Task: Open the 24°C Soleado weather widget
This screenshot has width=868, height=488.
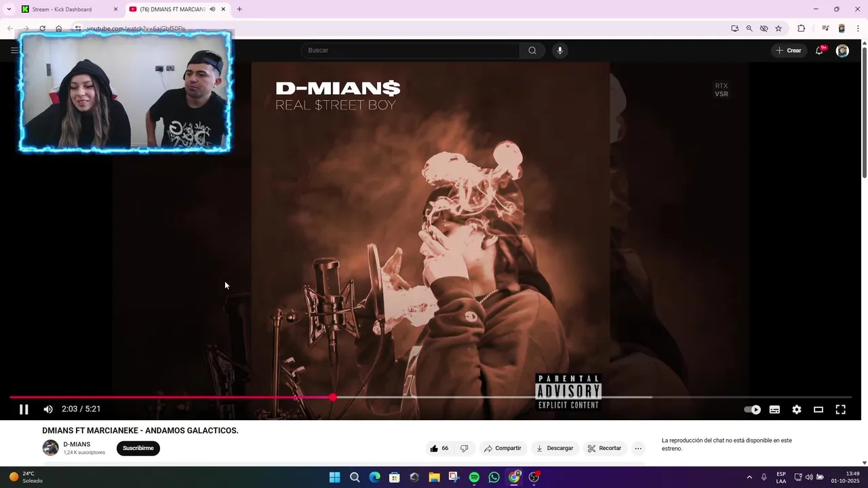Action: [x=26, y=477]
